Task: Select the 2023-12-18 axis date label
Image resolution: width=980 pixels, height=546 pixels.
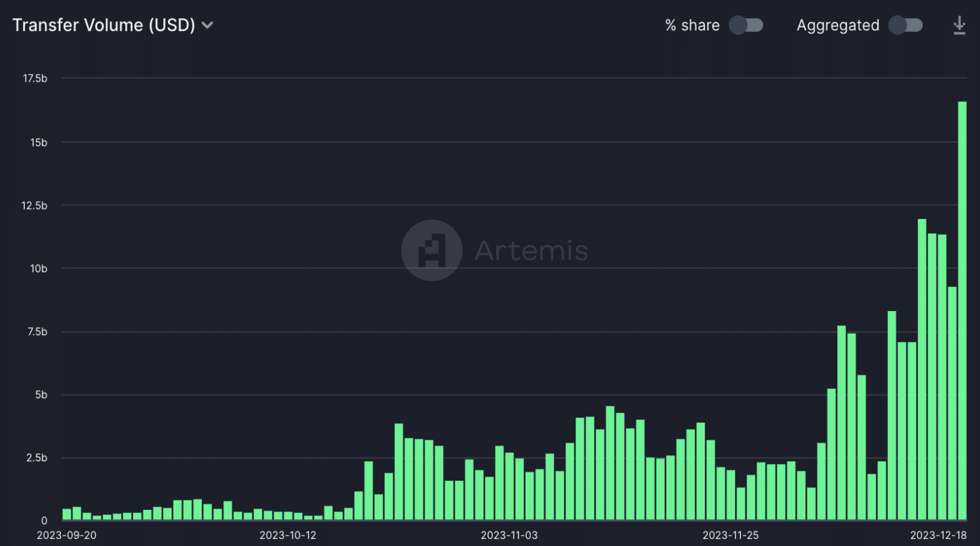Action: click(x=938, y=535)
